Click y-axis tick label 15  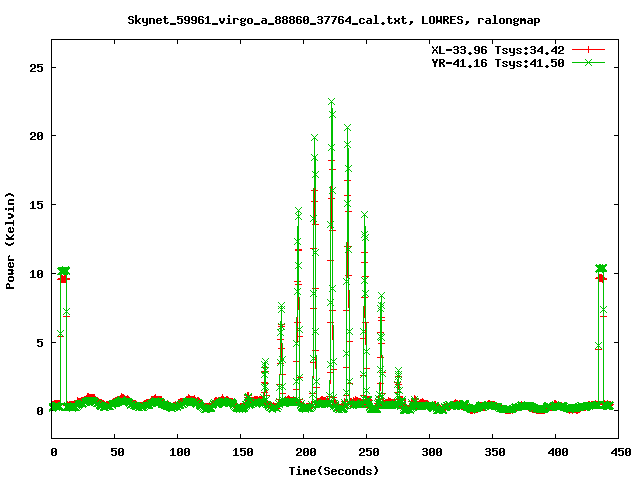[x=36, y=205]
